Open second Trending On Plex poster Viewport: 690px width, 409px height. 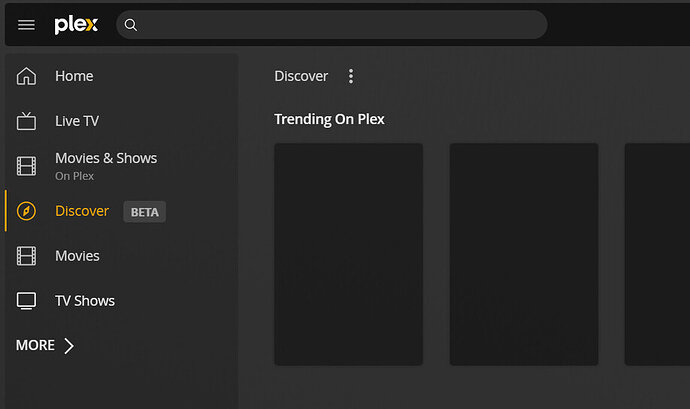(524, 254)
